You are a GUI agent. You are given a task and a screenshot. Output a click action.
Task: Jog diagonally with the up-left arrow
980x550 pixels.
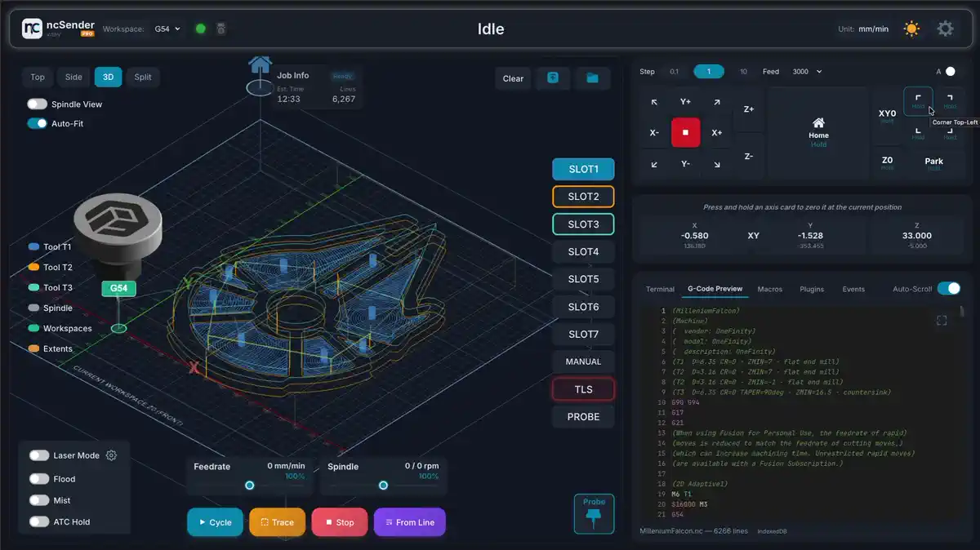[654, 102]
